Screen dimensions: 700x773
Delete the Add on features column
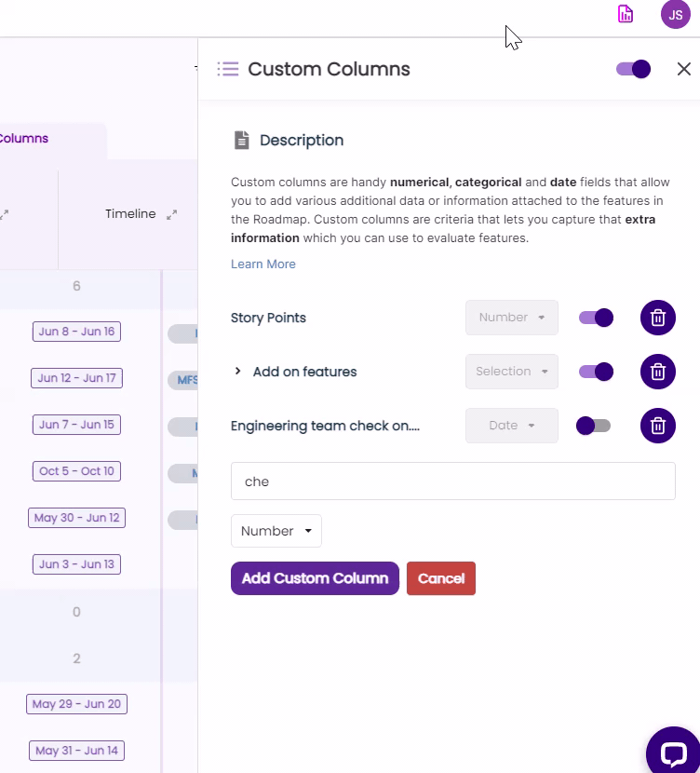coord(657,372)
